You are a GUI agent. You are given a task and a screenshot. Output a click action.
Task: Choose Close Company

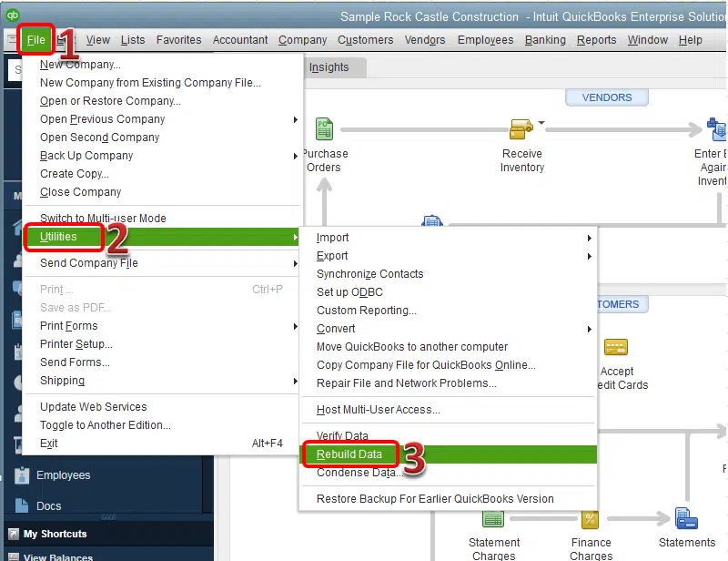[x=162, y=192]
